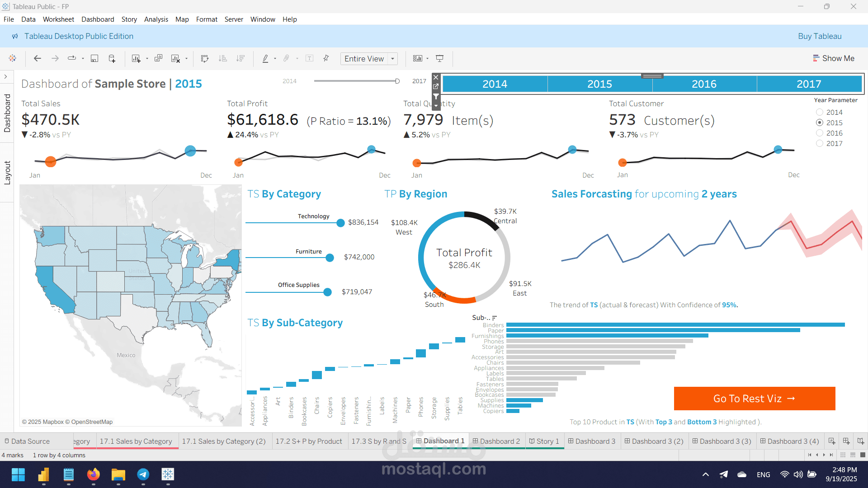Show filmstrip view icon
The height and width of the screenshot is (488, 868).
click(x=853, y=455)
